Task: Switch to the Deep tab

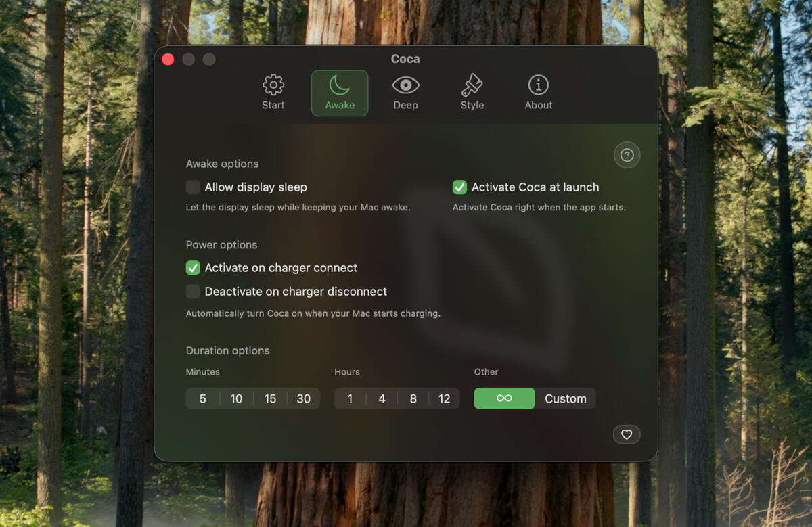Action: click(405, 92)
